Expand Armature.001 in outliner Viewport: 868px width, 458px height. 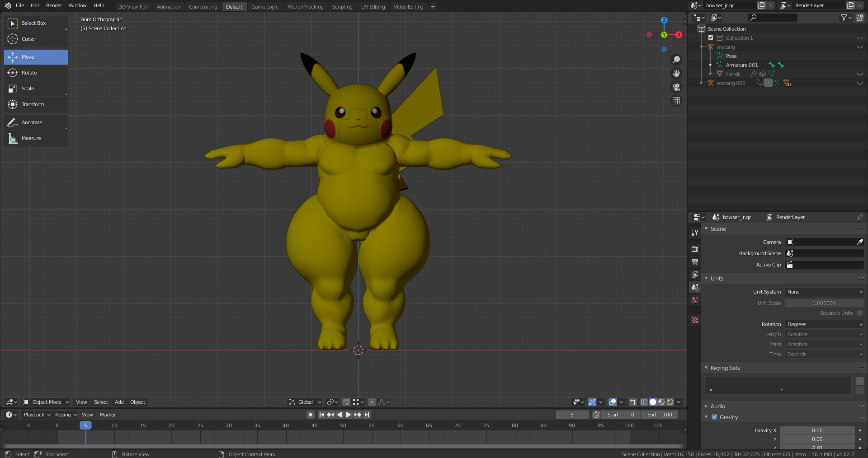(711, 65)
